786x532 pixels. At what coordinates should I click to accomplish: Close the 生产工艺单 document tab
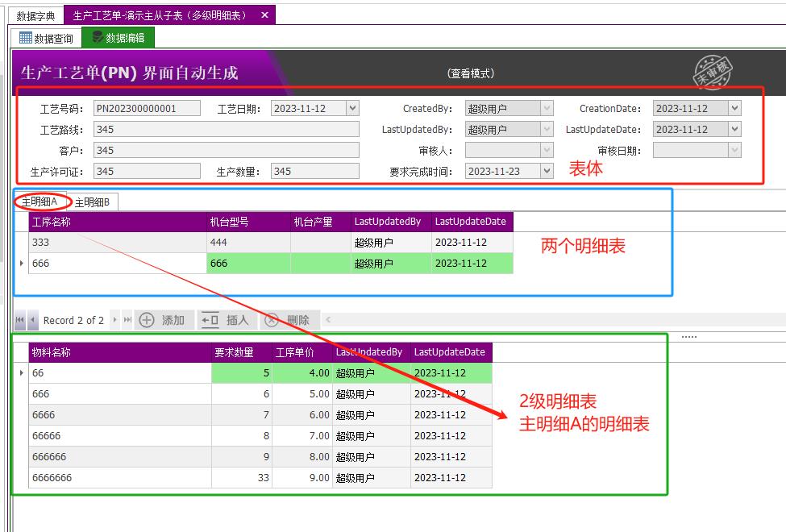coord(265,15)
